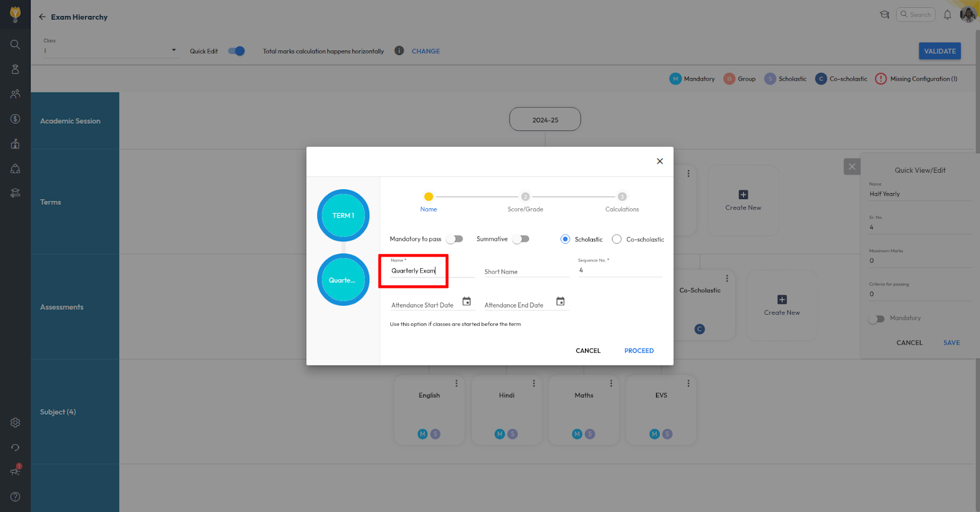Select the Co-scholastic radio button
This screenshot has width=980, height=512.
coord(617,239)
